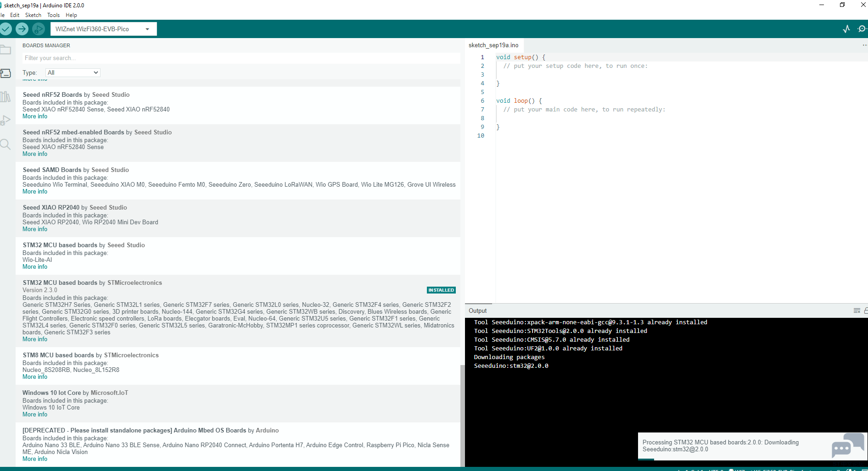Click the download progress bar in notification

pos(753,460)
